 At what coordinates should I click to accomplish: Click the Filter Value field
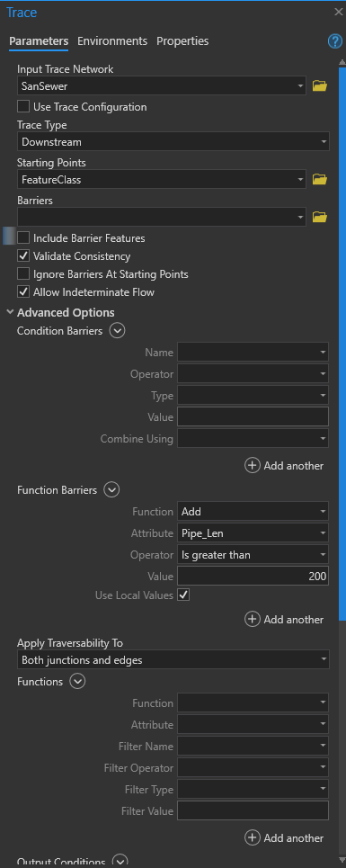(253, 811)
